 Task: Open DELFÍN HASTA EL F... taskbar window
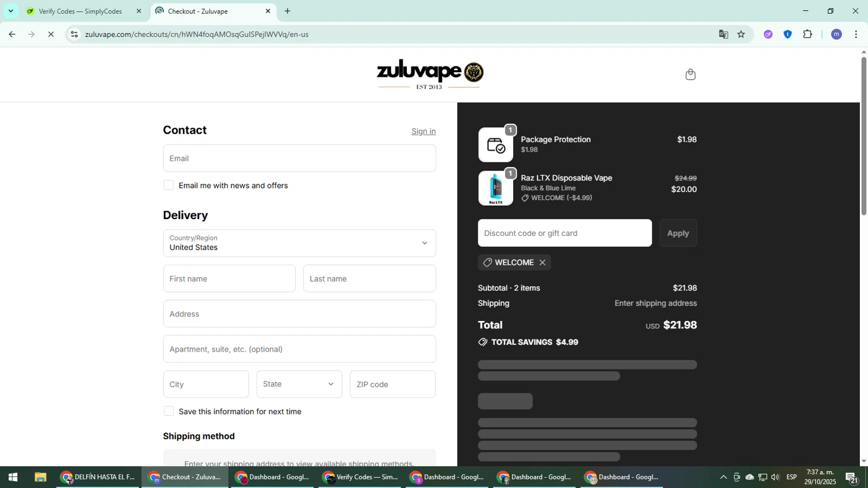coord(98,477)
